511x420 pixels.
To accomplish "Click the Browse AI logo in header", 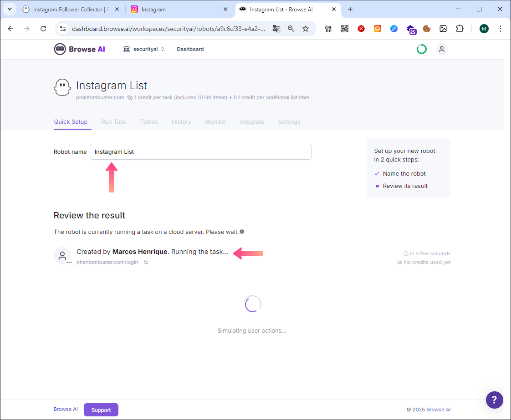I will point(80,49).
